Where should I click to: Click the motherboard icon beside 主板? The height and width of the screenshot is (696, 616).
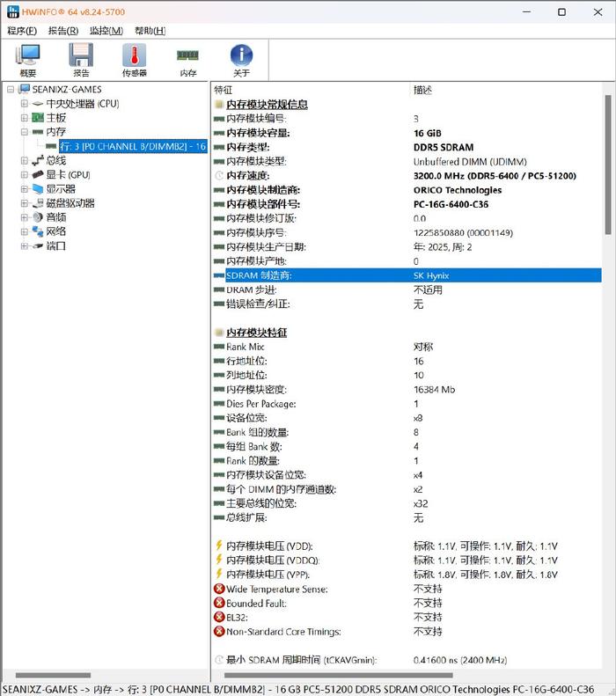(x=38, y=118)
